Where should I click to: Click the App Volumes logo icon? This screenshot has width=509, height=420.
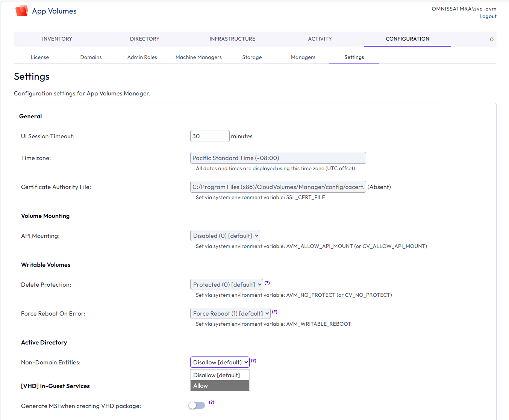[21, 11]
